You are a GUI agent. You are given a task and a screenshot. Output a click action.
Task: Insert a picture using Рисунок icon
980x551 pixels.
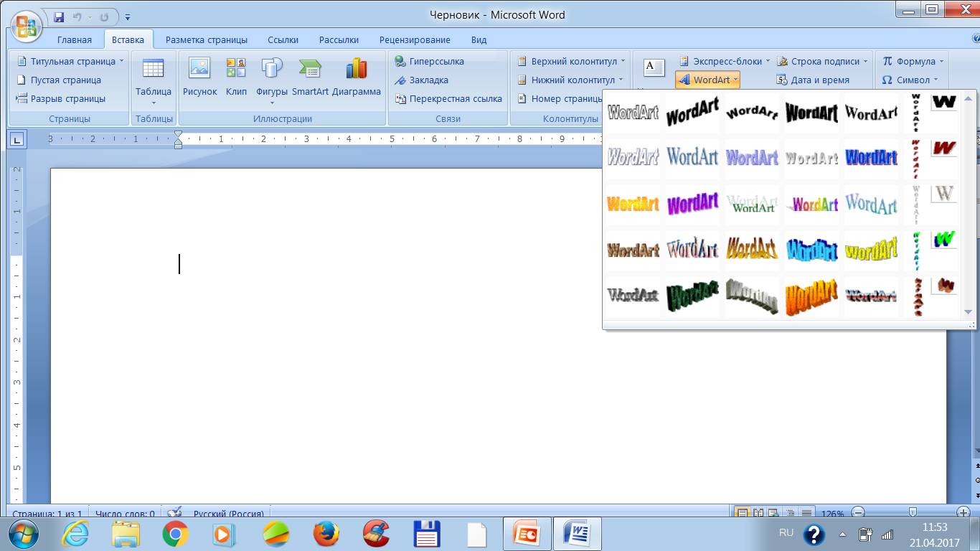click(199, 77)
